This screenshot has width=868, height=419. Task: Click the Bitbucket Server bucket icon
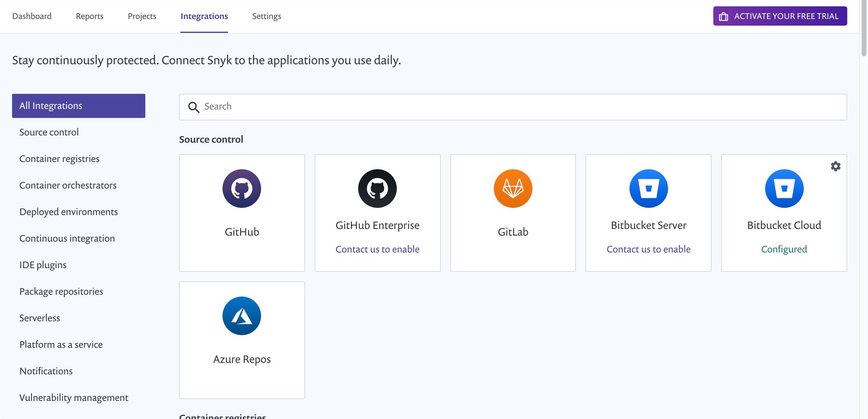pyautogui.click(x=649, y=189)
